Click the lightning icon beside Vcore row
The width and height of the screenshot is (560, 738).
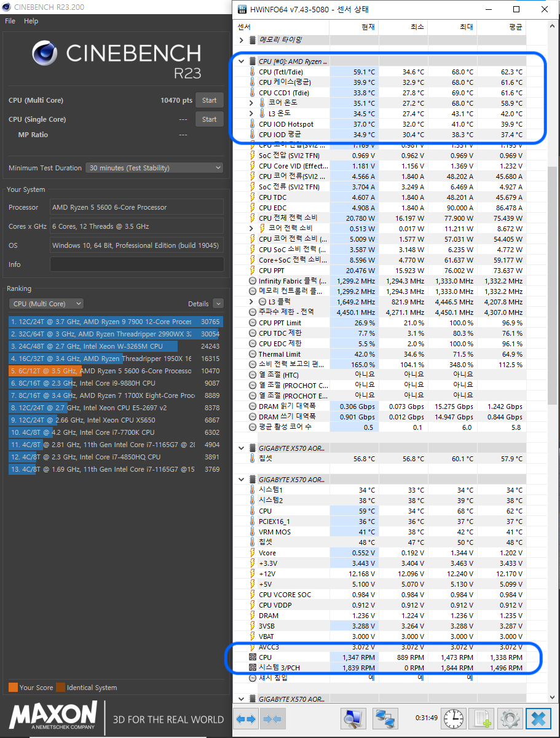[252, 553]
